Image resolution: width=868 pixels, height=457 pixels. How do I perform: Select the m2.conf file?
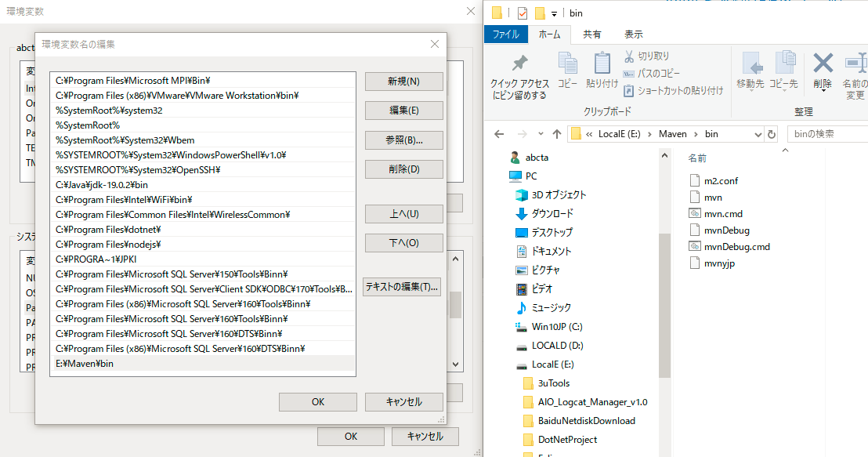pos(714,181)
